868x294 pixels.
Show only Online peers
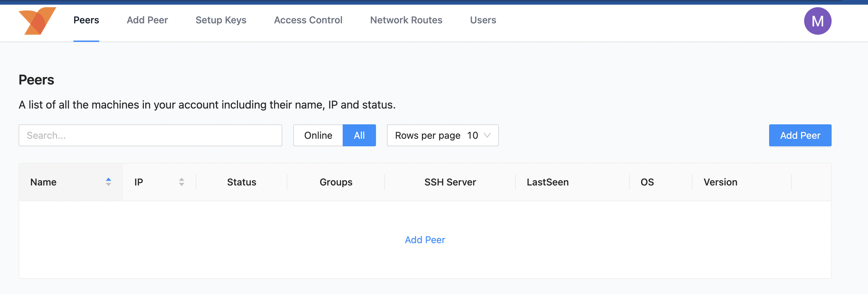click(318, 135)
